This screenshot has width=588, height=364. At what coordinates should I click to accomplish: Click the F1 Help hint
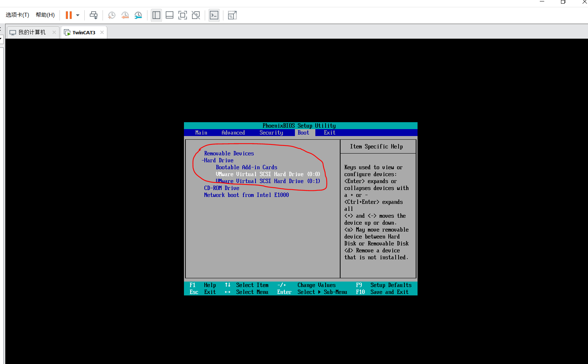203,285
